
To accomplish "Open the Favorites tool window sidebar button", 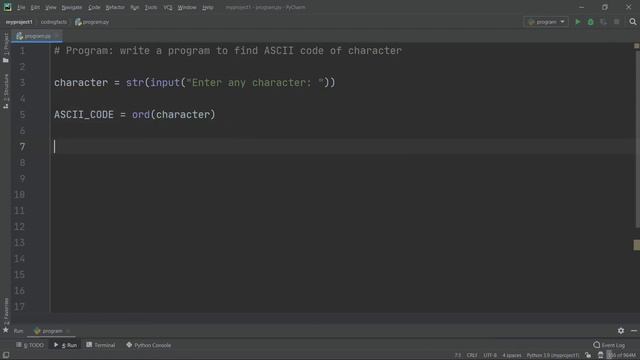I will (6, 315).
